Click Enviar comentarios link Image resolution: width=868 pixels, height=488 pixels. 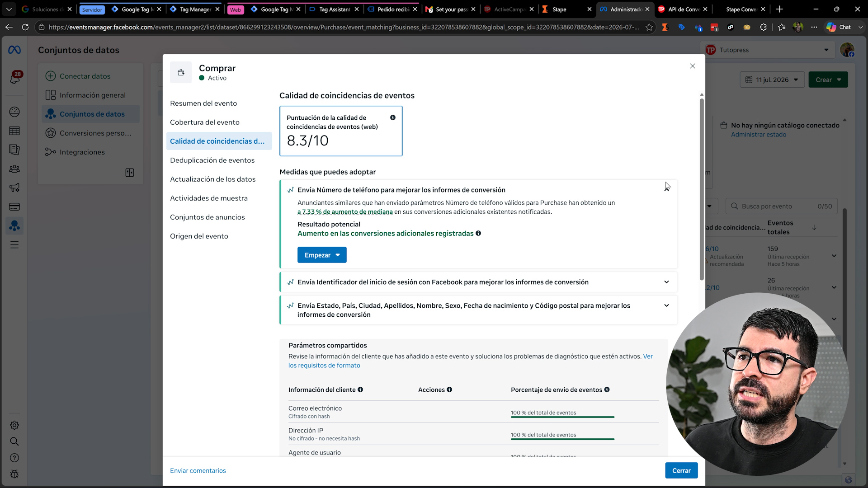click(x=198, y=470)
